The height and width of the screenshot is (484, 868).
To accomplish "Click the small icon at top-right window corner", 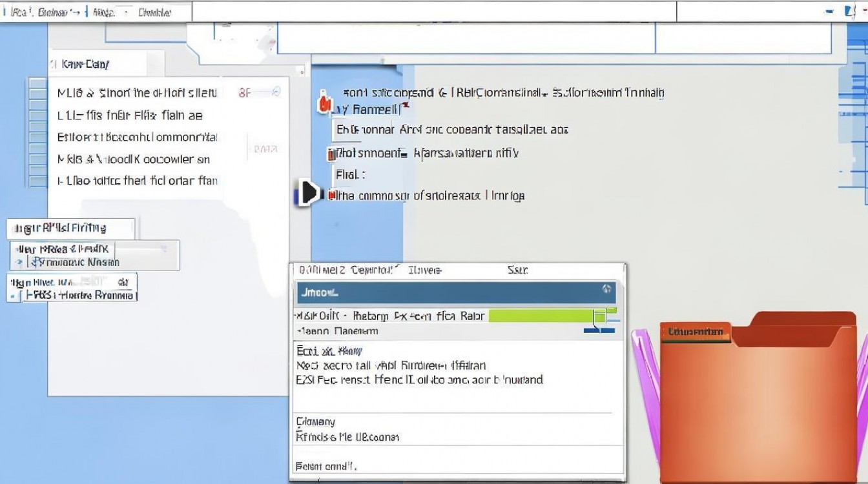I will tap(849, 11).
